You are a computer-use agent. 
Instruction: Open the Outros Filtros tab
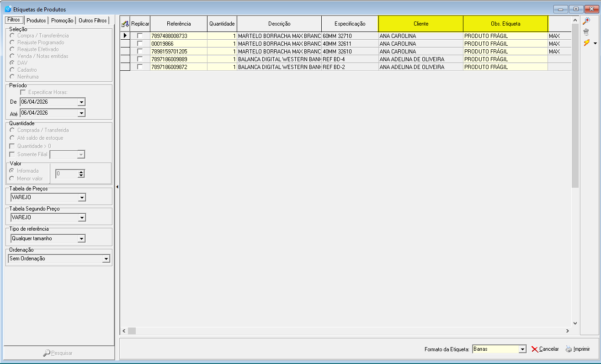[93, 21]
